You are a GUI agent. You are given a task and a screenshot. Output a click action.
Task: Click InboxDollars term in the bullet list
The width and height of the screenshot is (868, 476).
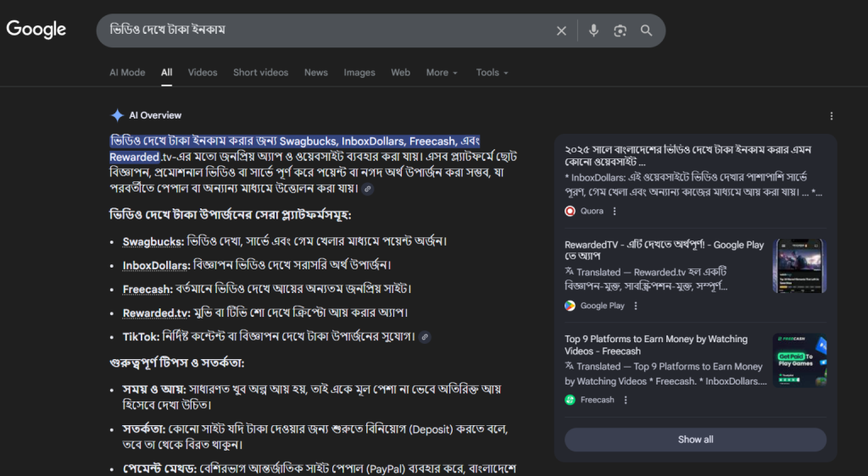click(x=156, y=265)
